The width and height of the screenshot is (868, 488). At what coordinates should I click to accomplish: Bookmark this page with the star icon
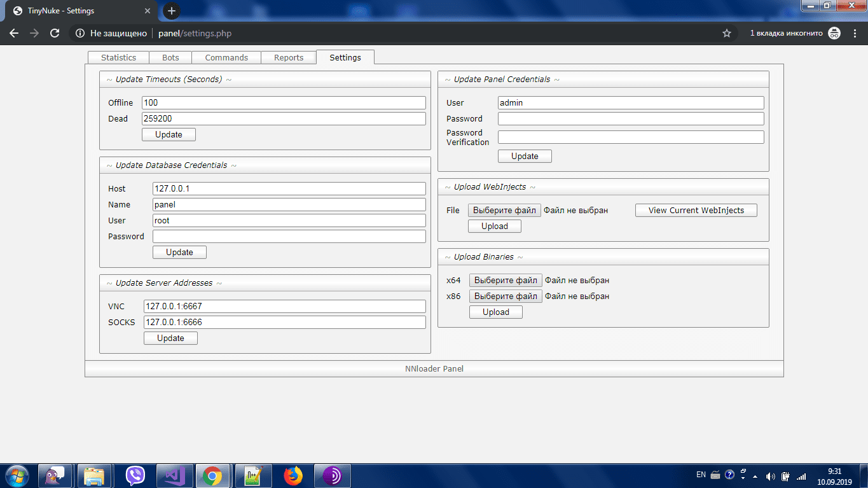pyautogui.click(x=727, y=33)
